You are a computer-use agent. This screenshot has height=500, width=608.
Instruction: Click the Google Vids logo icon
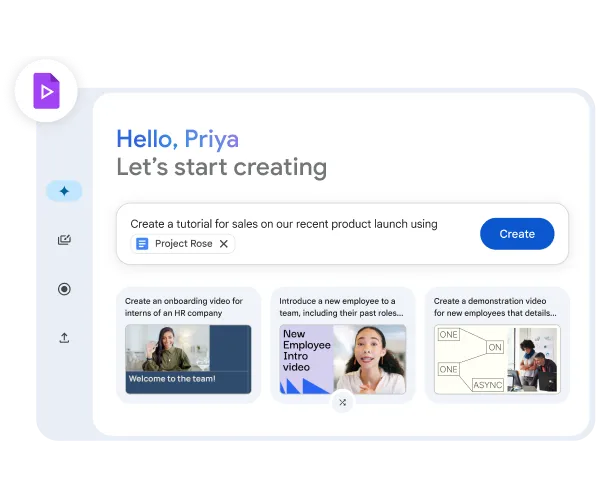pos(46,92)
